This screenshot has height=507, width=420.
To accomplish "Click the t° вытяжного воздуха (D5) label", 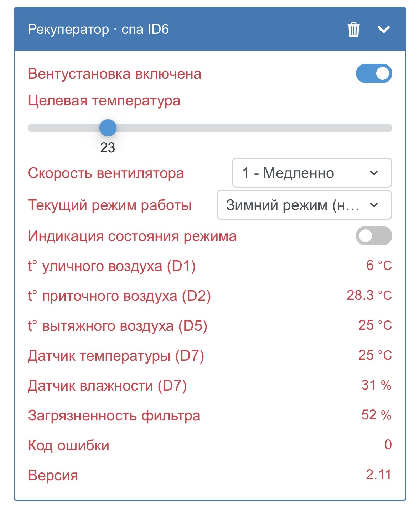I will tap(118, 326).
